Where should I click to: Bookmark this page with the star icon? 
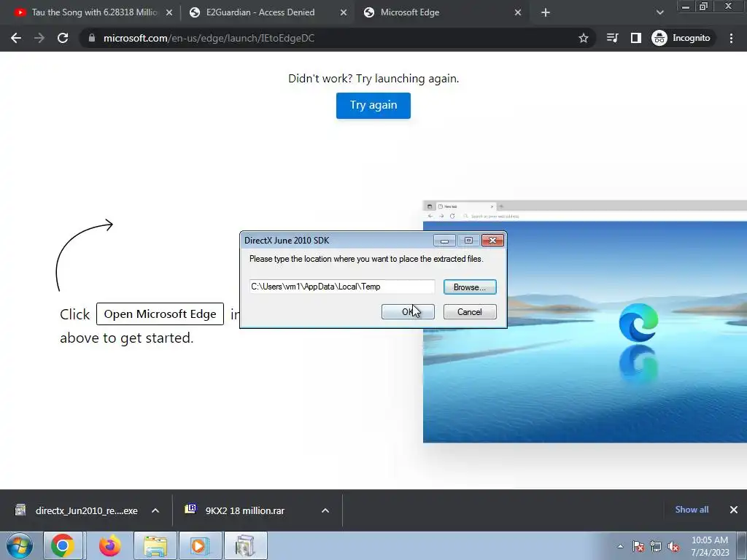click(x=583, y=38)
